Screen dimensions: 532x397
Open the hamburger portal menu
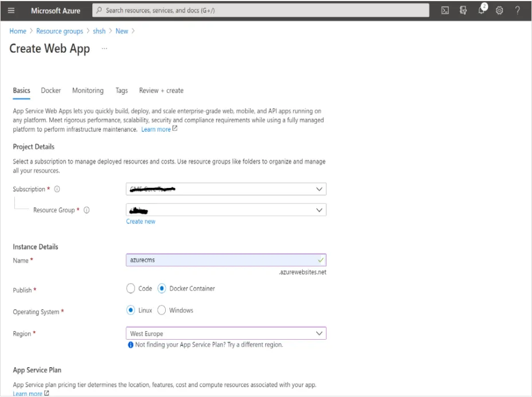(11, 10)
